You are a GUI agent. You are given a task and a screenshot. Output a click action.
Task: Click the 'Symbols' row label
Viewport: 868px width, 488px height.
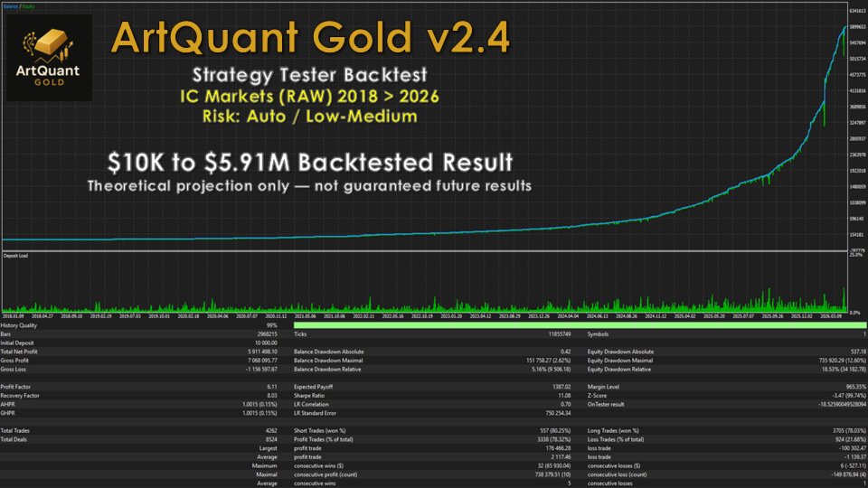598,334
